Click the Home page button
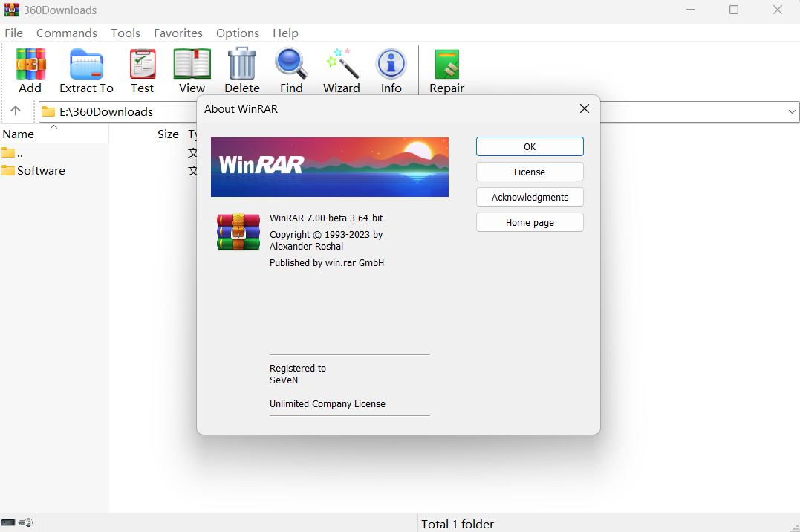Image resolution: width=800 pixels, height=532 pixels. tap(530, 223)
